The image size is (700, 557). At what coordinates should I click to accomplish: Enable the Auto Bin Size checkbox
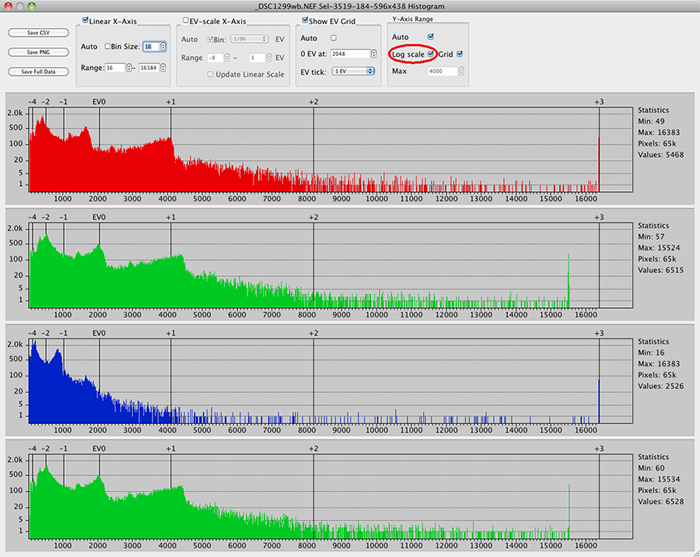coord(107,46)
